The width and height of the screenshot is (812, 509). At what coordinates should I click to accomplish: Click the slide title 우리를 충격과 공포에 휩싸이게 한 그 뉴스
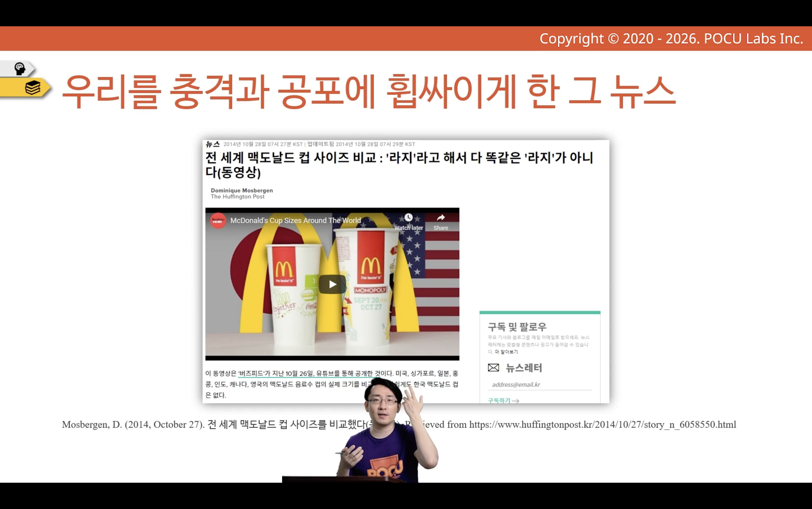[x=369, y=91]
